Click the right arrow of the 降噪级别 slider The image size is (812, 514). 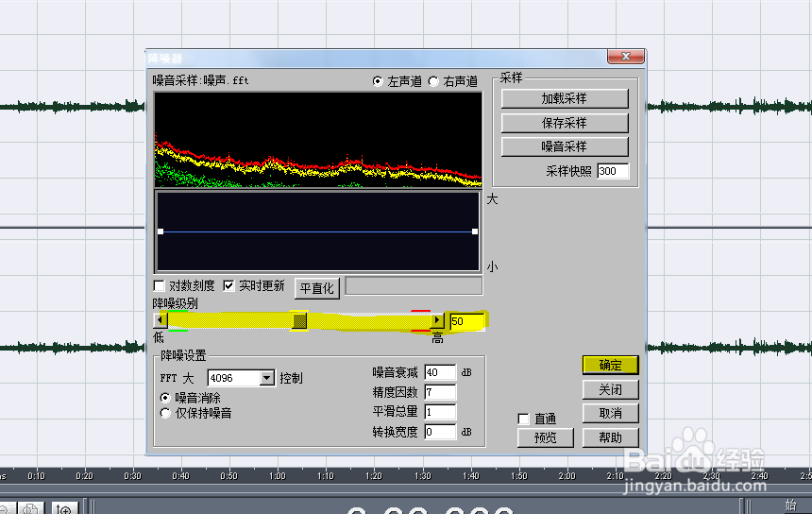click(437, 320)
